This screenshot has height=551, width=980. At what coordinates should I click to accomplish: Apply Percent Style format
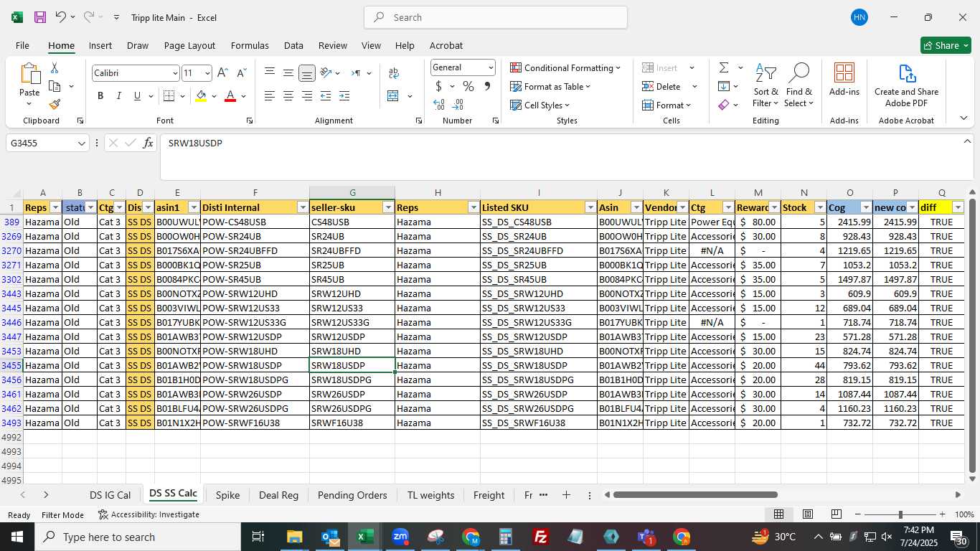pyautogui.click(x=468, y=86)
